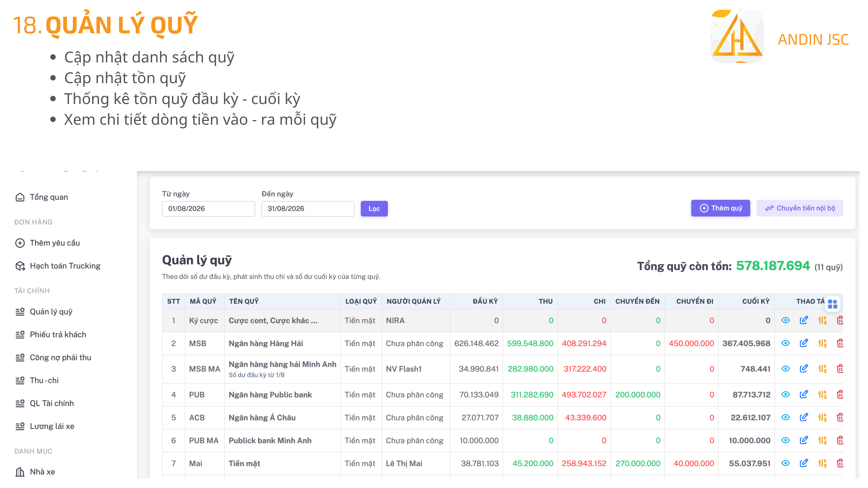
Task: Delete the MSB MA fund row
Action: [840, 369]
